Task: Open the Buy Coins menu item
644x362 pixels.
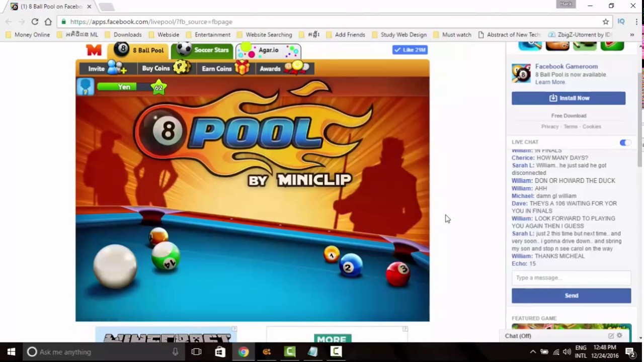Action: coord(166,68)
